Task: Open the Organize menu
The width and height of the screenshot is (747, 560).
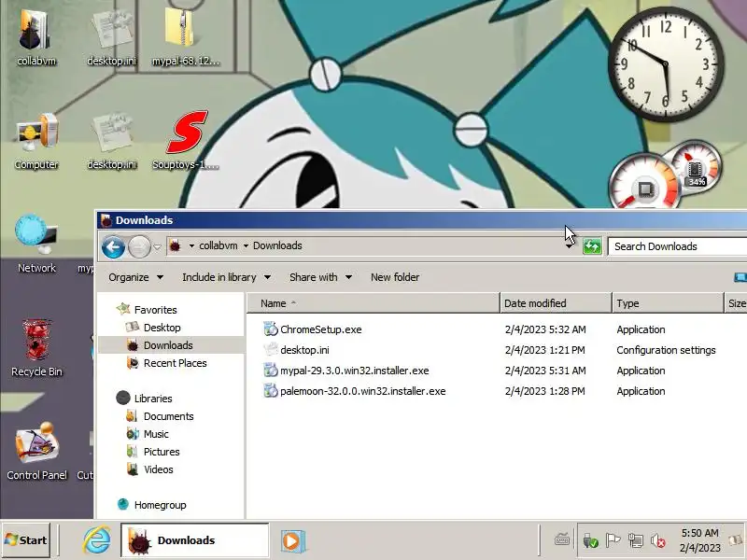Action: [x=135, y=277]
